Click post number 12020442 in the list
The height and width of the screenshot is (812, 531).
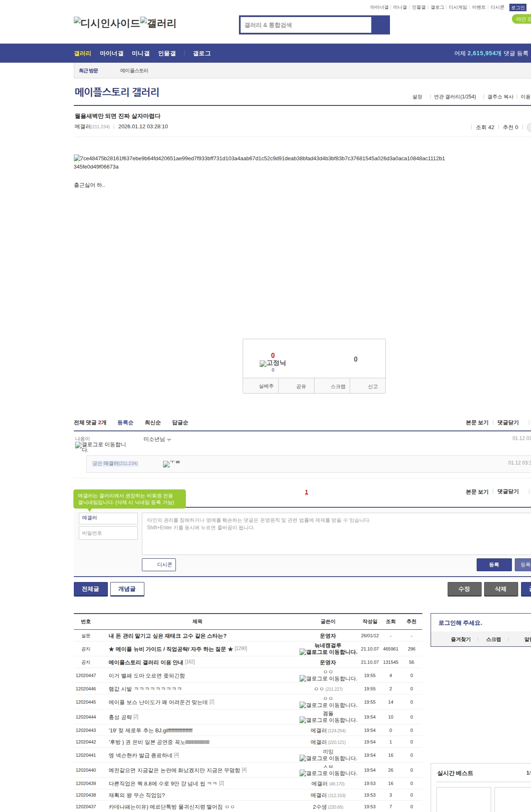(x=86, y=742)
